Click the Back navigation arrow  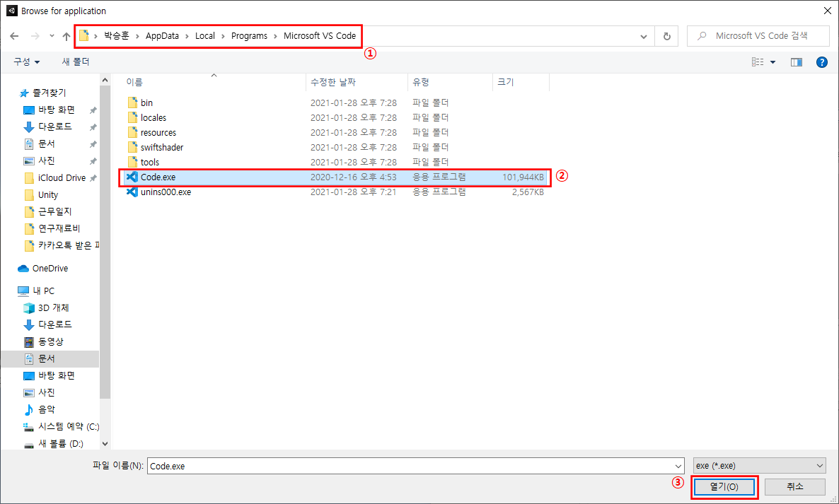[x=14, y=36]
